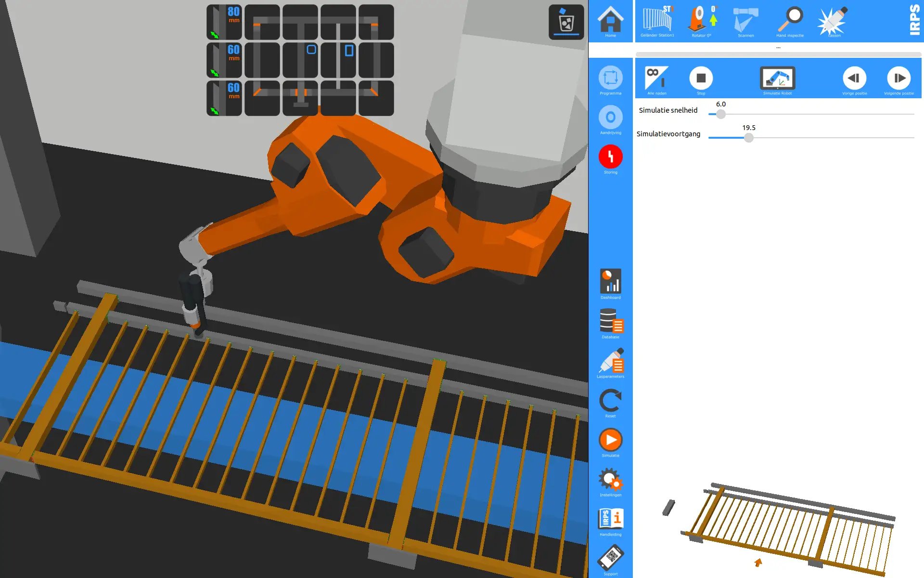Adjust the Simulatie snelheid slider

coord(720,114)
